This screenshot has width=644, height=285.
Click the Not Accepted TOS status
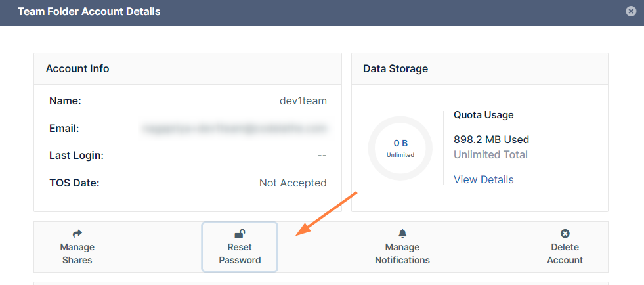point(293,183)
